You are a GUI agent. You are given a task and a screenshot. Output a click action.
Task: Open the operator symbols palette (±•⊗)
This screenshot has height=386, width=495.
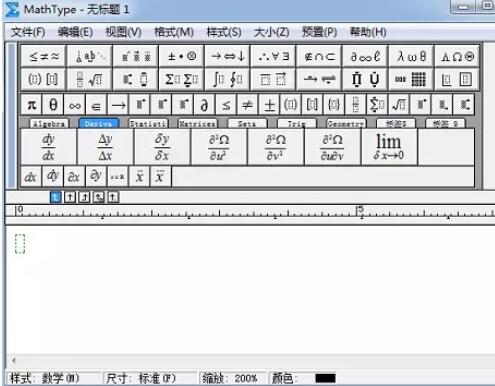tap(181, 56)
